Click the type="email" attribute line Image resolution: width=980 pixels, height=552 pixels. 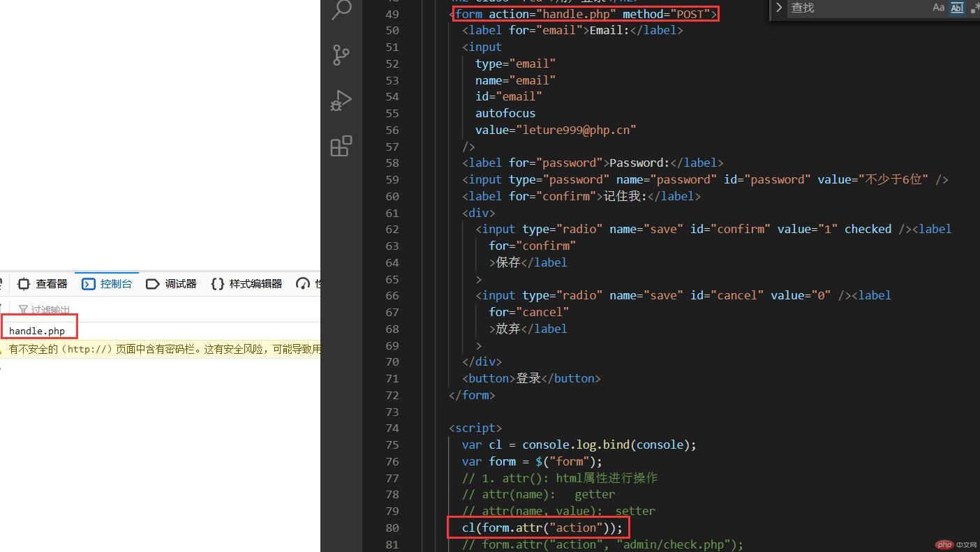[x=515, y=64]
